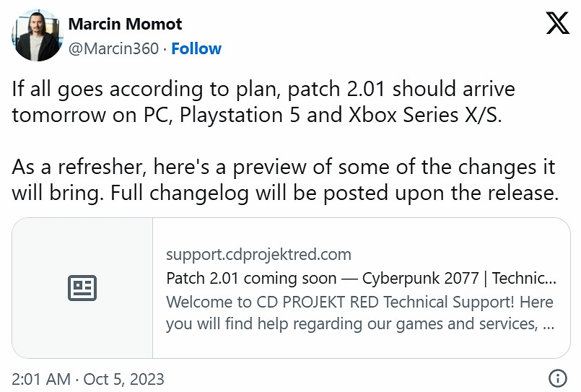
Task: Click the 'Technic...' truncated end of card title
Action: 528,278
